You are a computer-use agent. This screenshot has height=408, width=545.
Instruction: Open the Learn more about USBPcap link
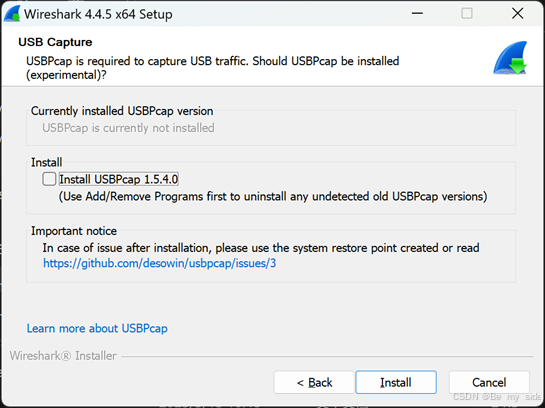tap(97, 328)
